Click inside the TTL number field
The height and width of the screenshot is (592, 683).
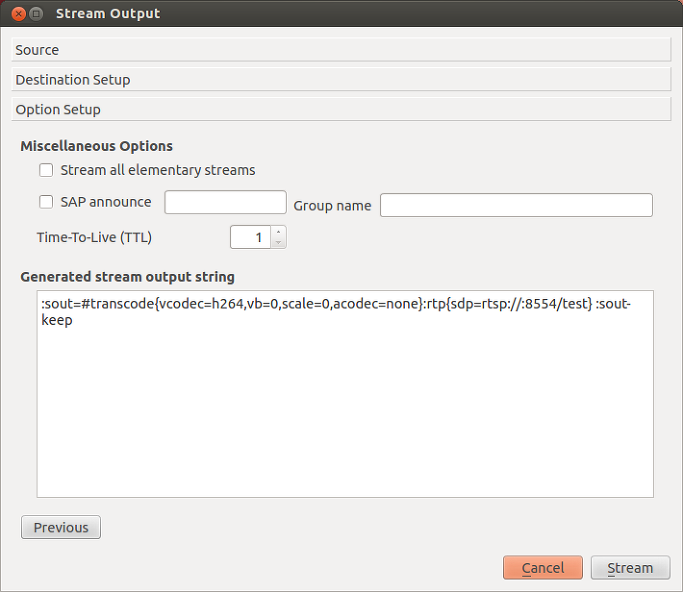[250, 237]
